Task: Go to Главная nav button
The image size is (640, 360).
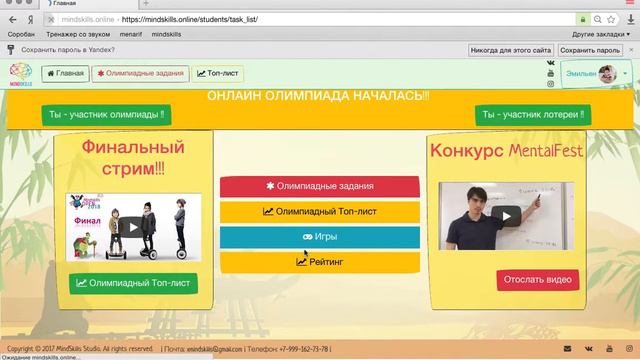Action: click(65, 73)
